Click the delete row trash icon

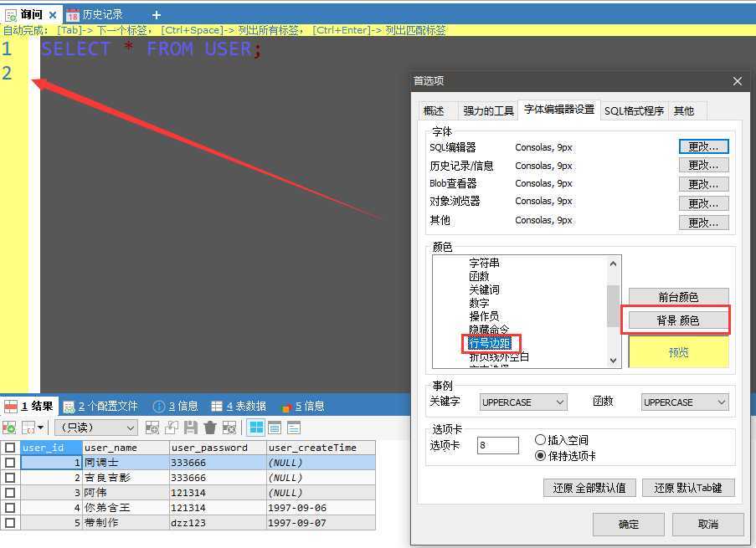click(210, 428)
